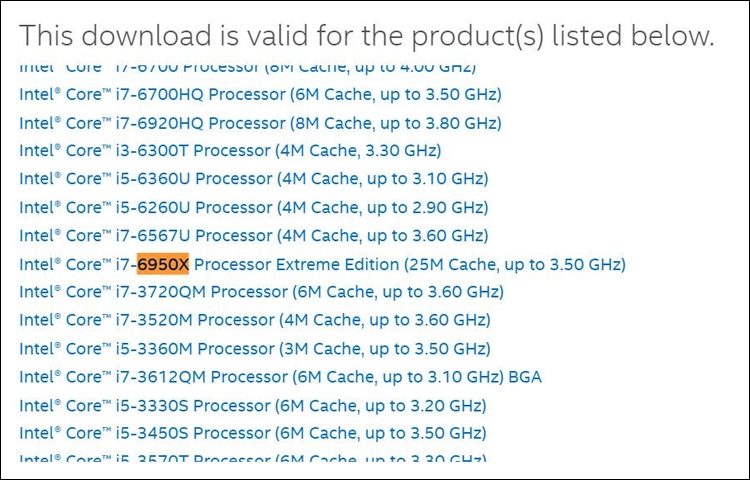Image resolution: width=750 pixels, height=480 pixels.
Task: Select the Core i5-3360M Processor link
Action: tap(255, 349)
